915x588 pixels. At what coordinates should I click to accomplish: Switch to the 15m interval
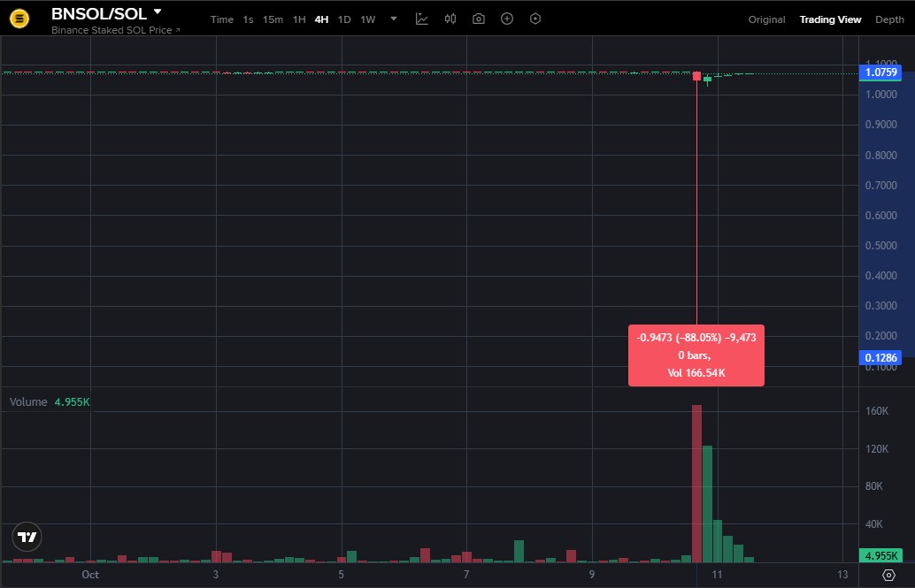(273, 19)
